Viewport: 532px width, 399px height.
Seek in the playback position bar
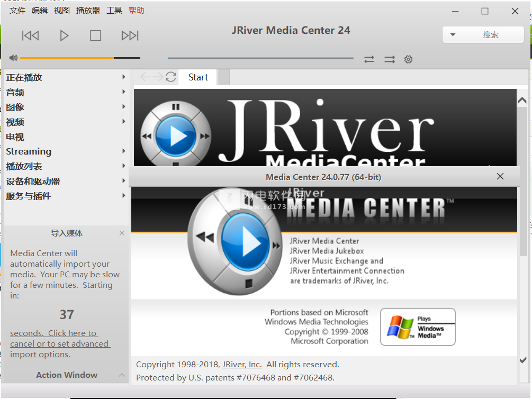pyautogui.click(x=260, y=58)
